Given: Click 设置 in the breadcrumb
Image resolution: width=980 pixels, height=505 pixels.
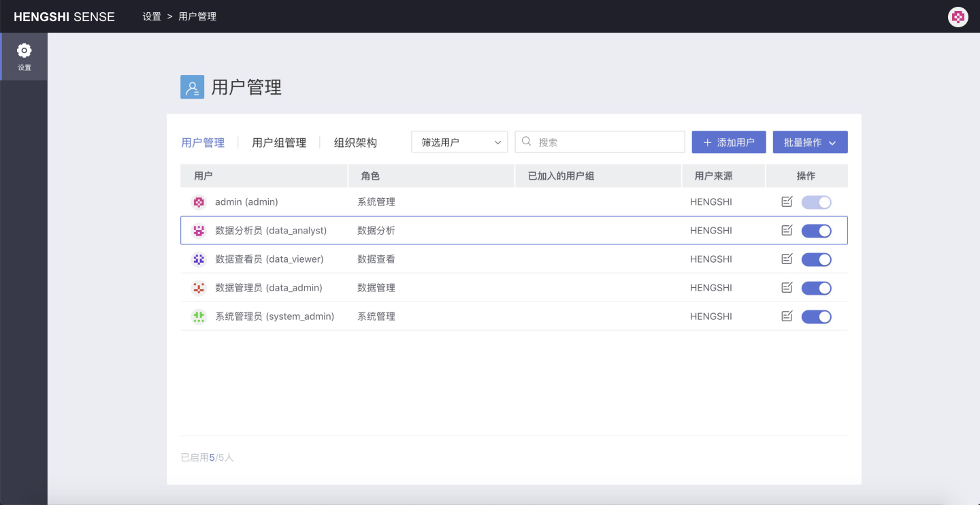Looking at the screenshot, I should 152,16.
